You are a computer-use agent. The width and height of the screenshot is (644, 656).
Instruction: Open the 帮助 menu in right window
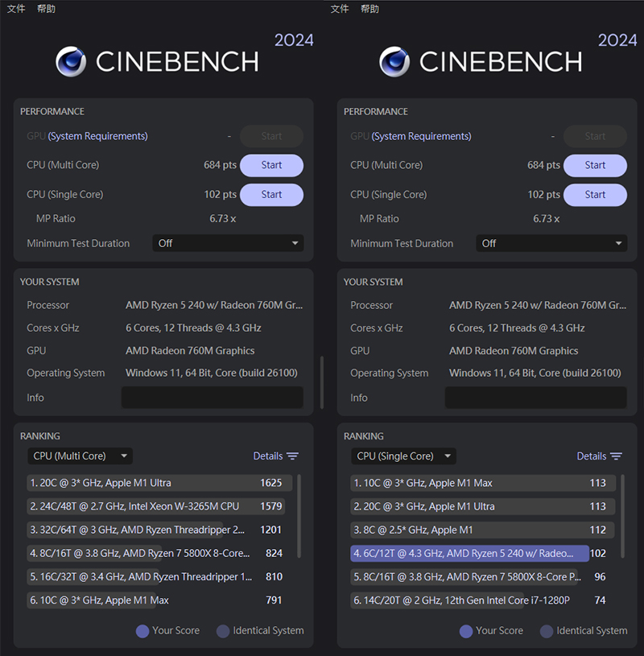coord(370,9)
